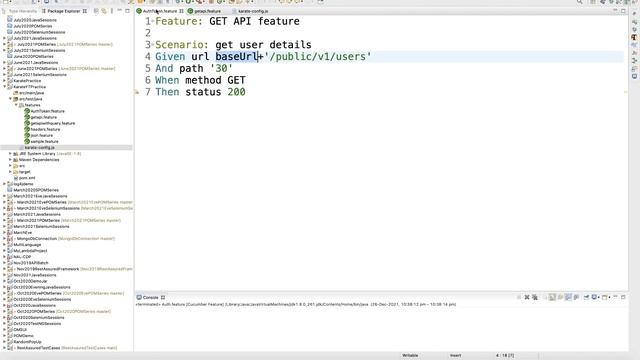Select the Console view tab

(151, 298)
